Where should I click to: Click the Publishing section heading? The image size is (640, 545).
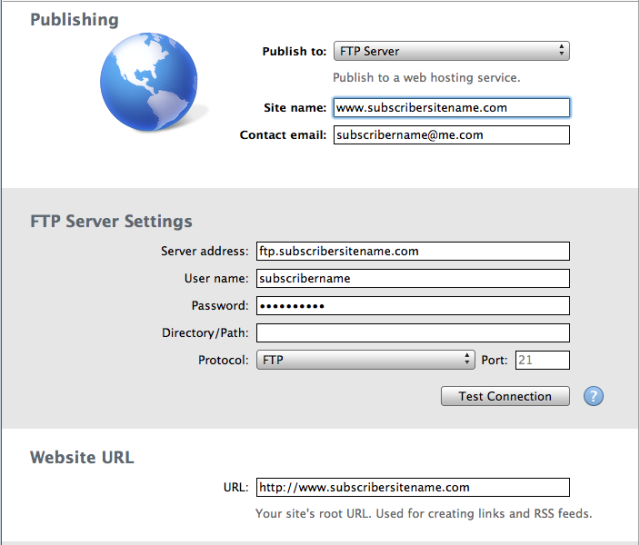(x=74, y=20)
